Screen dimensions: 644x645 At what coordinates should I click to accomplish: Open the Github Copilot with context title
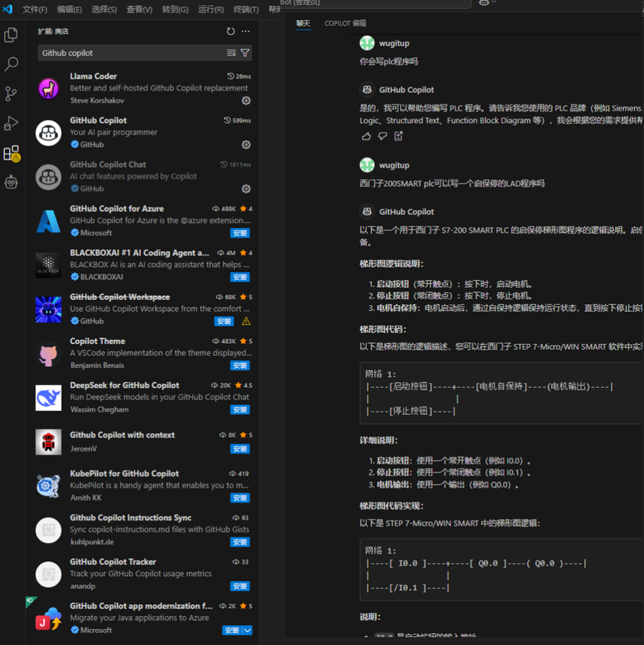(x=122, y=435)
